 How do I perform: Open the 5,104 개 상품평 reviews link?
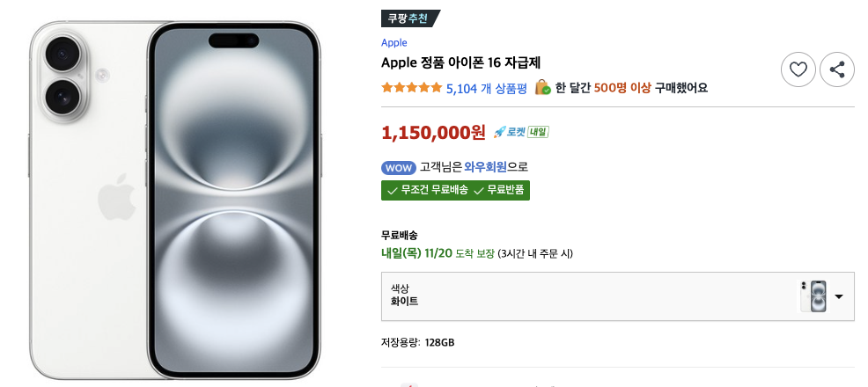[486, 88]
